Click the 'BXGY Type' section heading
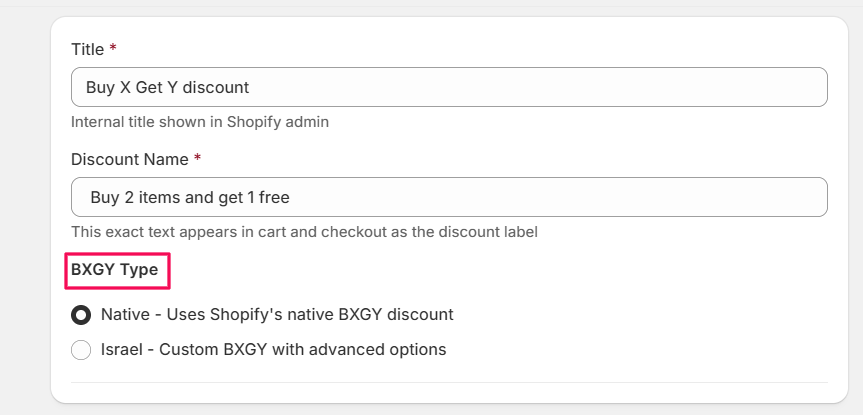 pos(114,270)
